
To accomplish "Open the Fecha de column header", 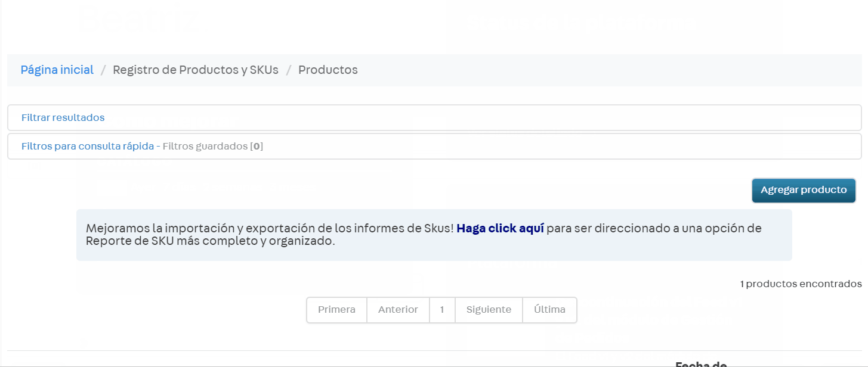I will [x=702, y=363].
